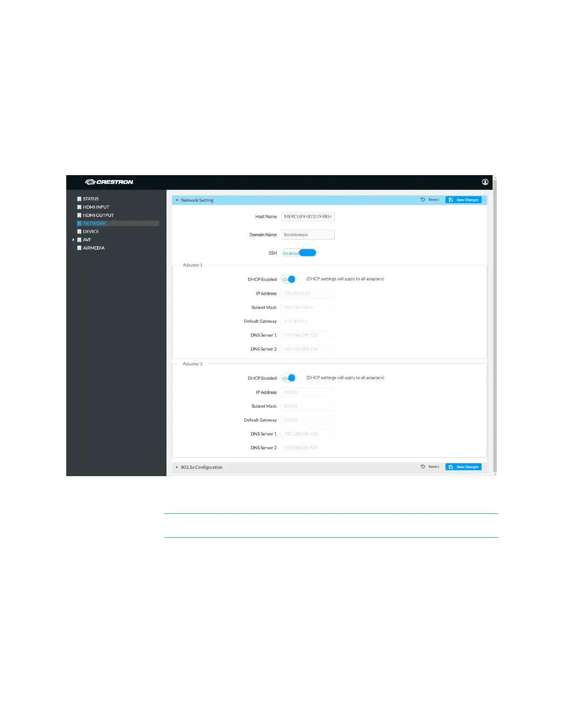Toggle Adapter 1 DHCP Enabled switch
The image size is (563, 728).
pyautogui.click(x=288, y=279)
